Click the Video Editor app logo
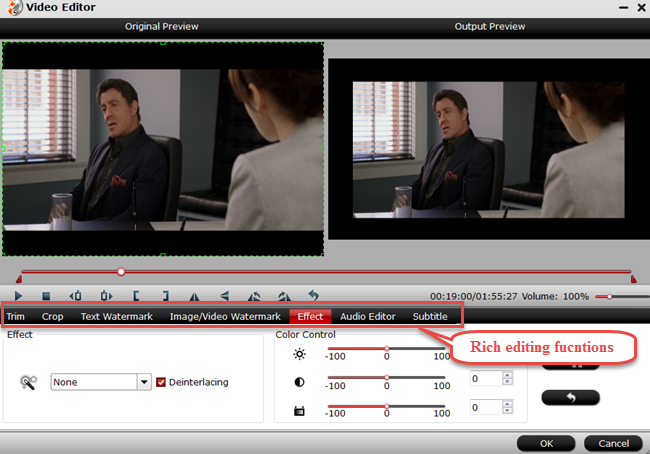 [15, 7]
